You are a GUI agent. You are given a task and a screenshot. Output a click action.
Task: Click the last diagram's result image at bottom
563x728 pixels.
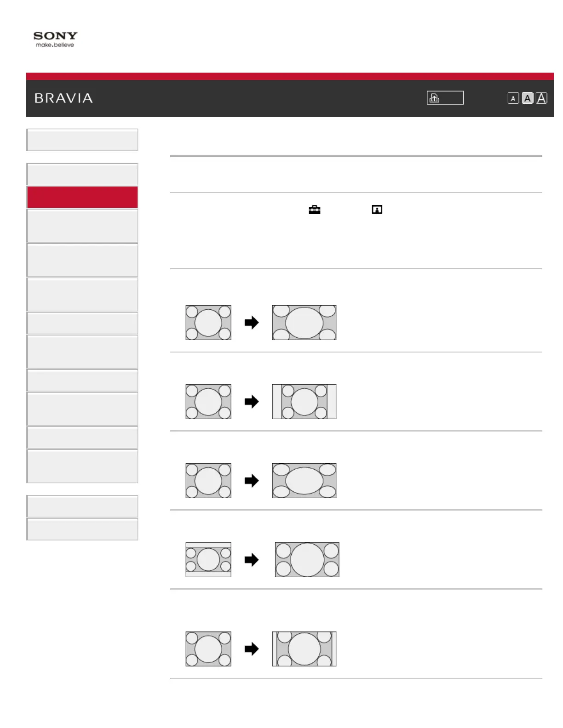pos(304,649)
